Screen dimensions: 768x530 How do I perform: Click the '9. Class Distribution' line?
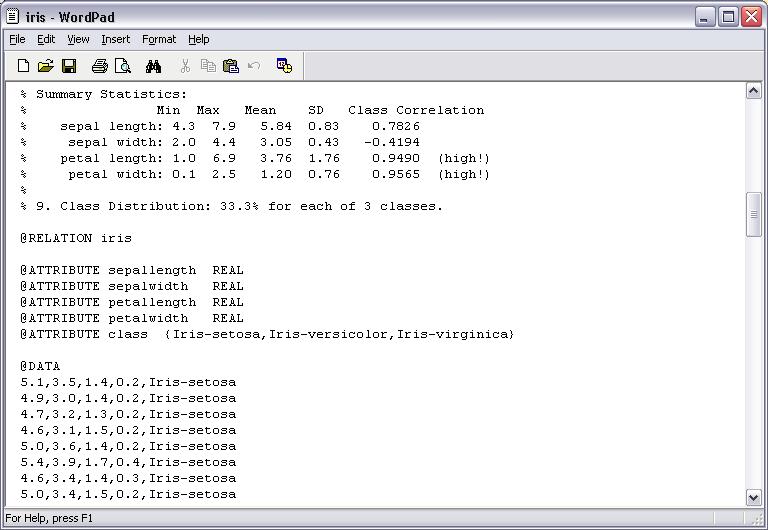231,206
